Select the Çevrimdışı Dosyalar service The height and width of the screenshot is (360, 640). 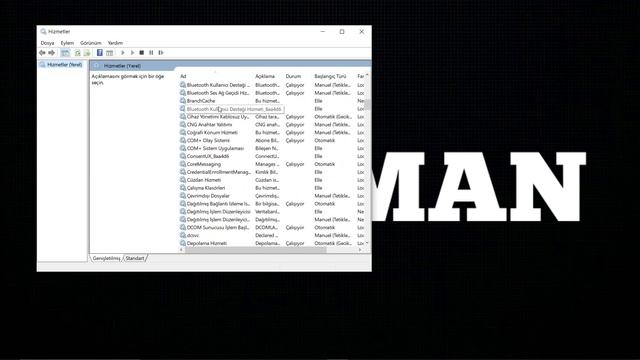point(208,196)
